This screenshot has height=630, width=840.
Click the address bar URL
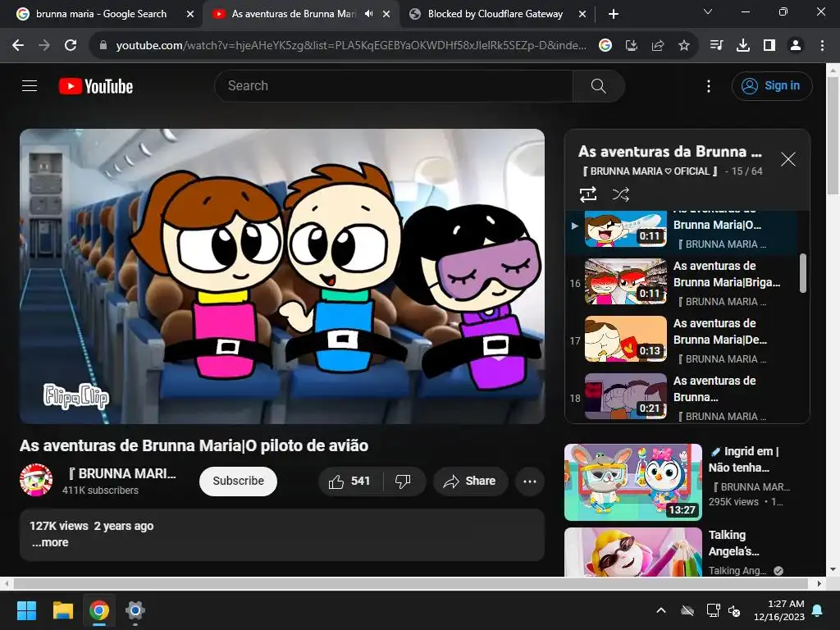pyautogui.click(x=351, y=46)
